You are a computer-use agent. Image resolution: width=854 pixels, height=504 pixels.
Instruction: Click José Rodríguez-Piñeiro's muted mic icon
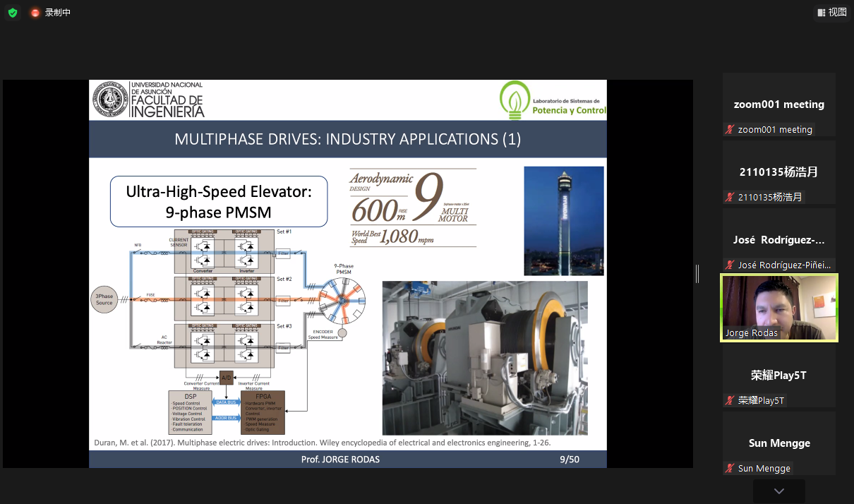pos(730,265)
